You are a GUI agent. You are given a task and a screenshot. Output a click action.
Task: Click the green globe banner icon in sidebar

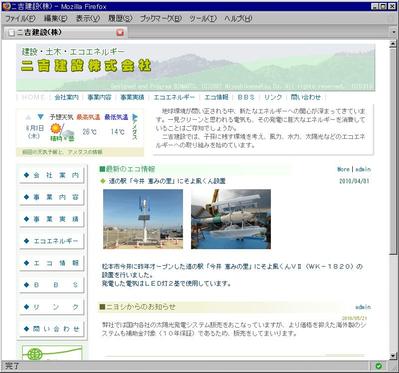pyautogui.click(x=34, y=354)
